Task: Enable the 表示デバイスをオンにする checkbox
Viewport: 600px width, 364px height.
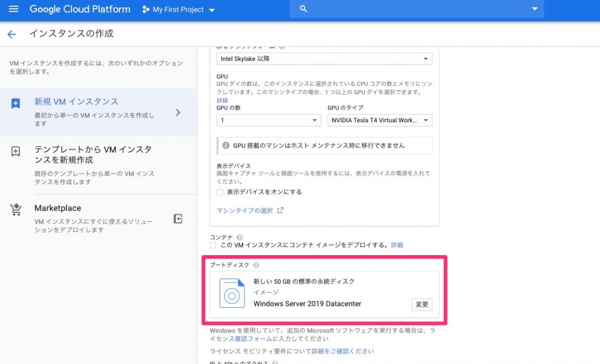Action: [x=220, y=192]
